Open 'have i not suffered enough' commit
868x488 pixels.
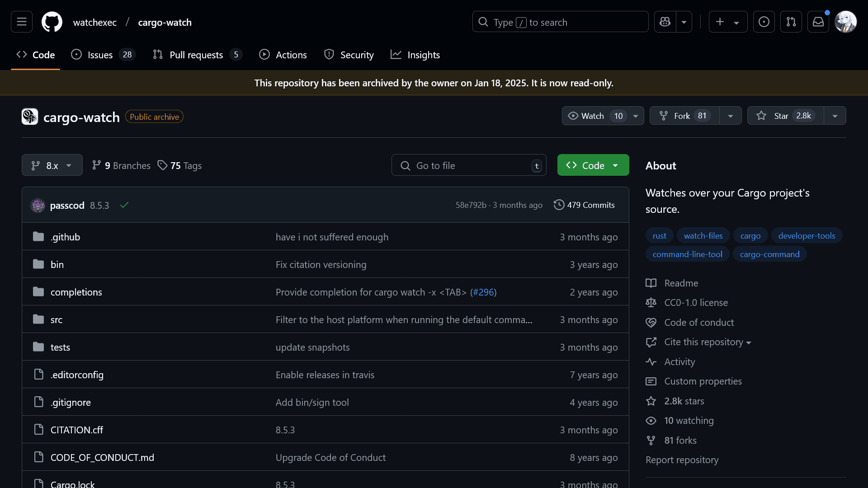pos(332,237)
